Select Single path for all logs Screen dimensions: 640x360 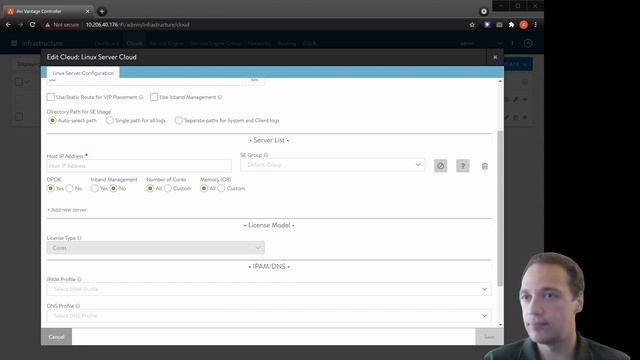[x=109, y=120]
